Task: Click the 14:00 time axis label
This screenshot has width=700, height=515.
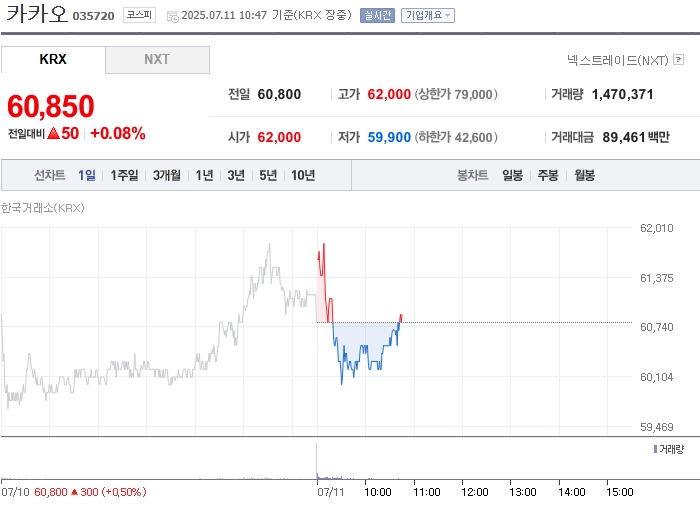Action: click(571, 492)
